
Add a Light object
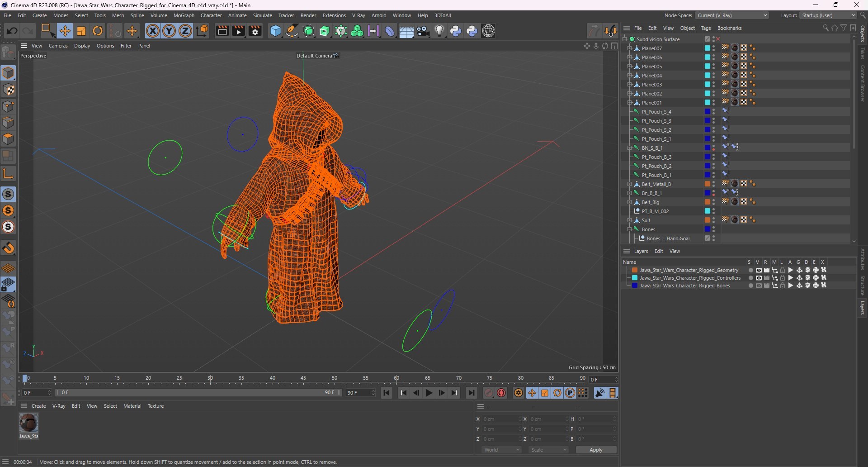(x=439, y=31)
